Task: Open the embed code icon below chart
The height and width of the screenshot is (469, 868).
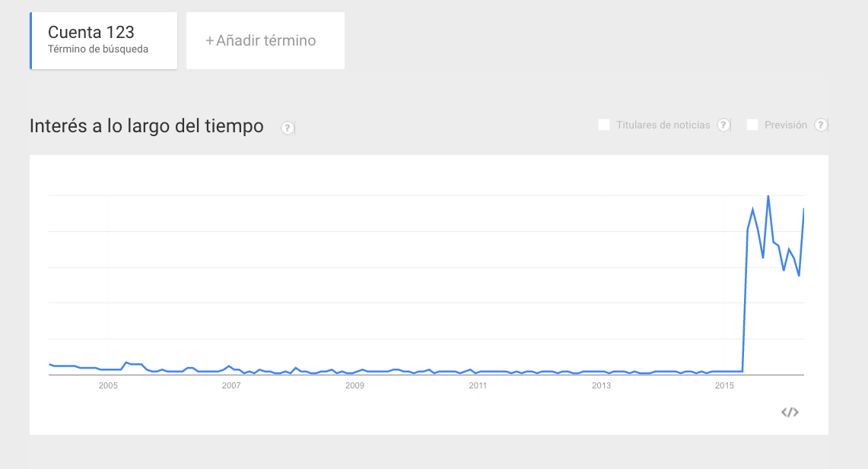Action: tap(790, 412)
